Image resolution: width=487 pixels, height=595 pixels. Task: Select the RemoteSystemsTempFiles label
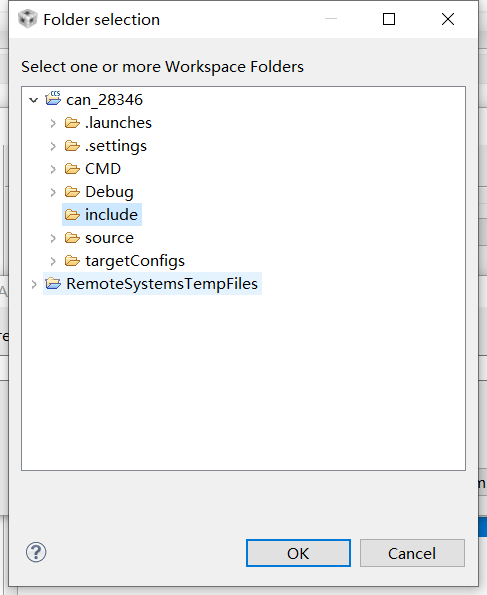[162, 284]
